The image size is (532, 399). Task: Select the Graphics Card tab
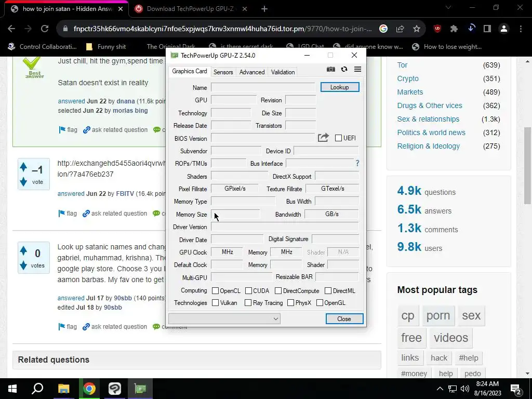[x=189, y=71]
